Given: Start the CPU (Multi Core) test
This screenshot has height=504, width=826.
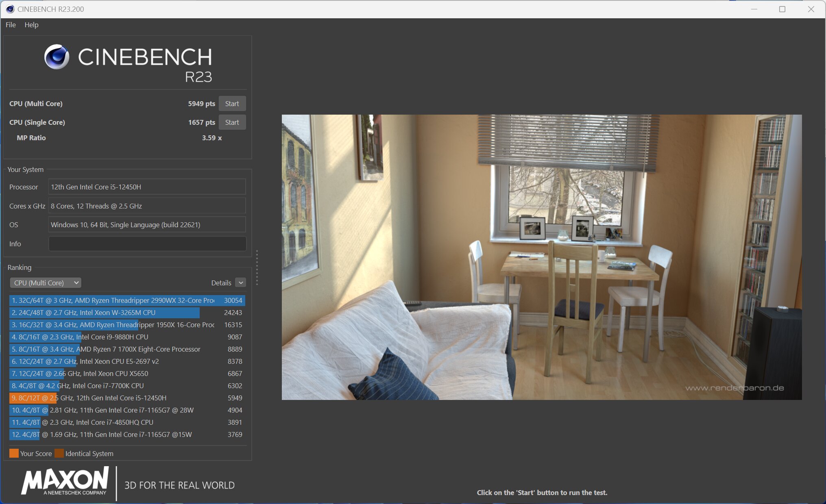Looking at the screenshot, I should [232, 104].
